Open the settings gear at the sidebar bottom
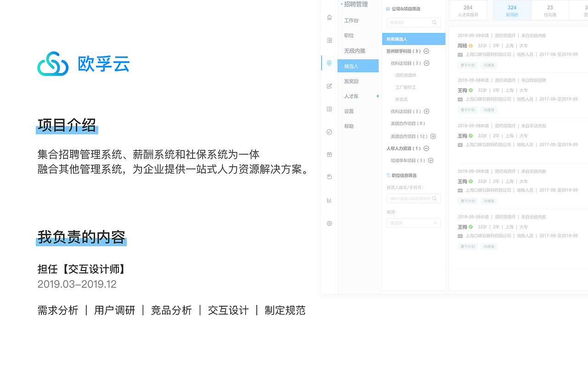 point(329,224)
